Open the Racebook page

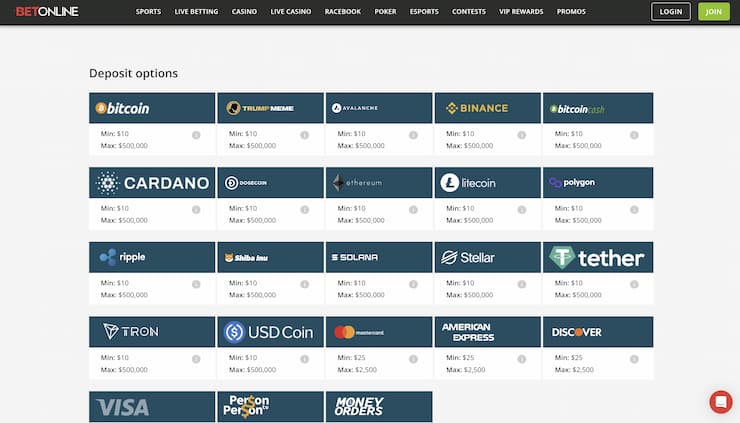(x=343, y=11)
